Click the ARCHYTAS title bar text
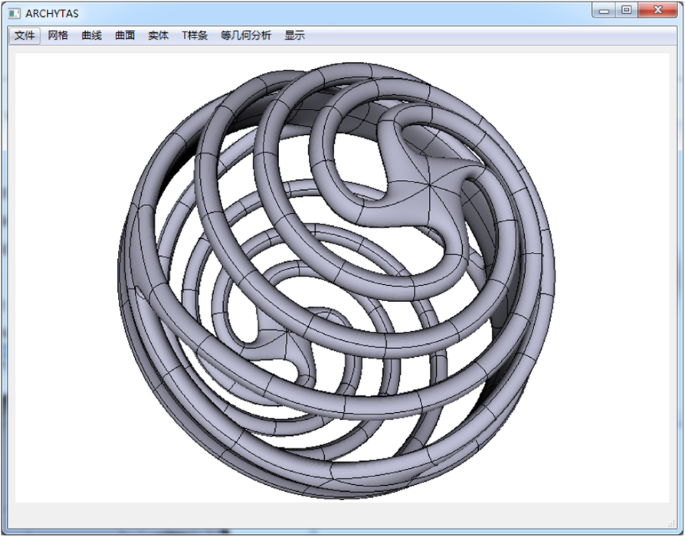The width and height of the screenshot is (685, 537). pyautogui.click(x=52, y=12)
